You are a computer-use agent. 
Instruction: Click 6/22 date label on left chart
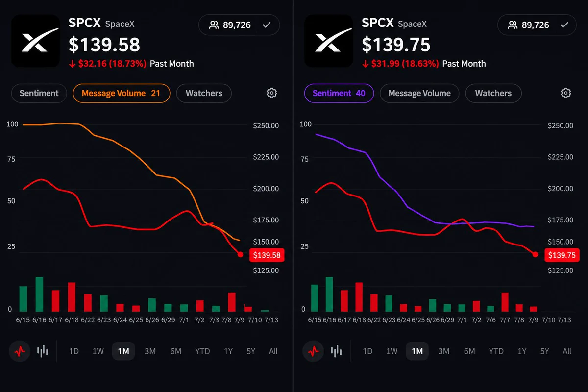point(88,319)
